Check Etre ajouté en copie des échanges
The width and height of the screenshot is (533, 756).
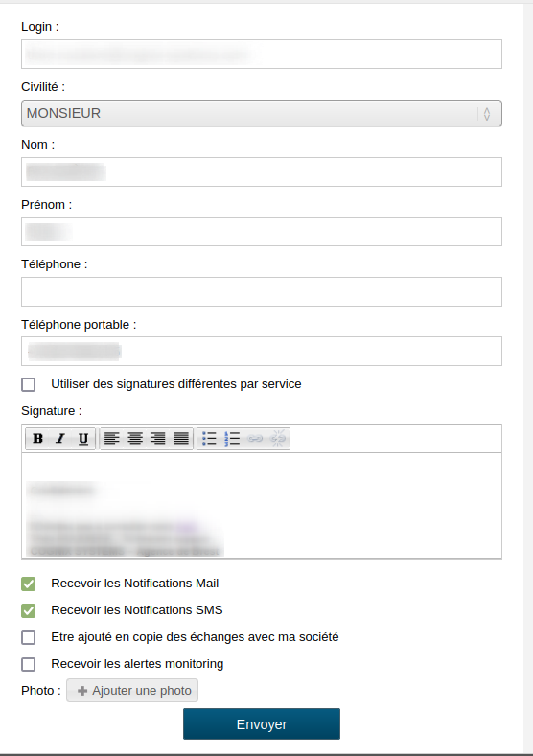(29, 637)
